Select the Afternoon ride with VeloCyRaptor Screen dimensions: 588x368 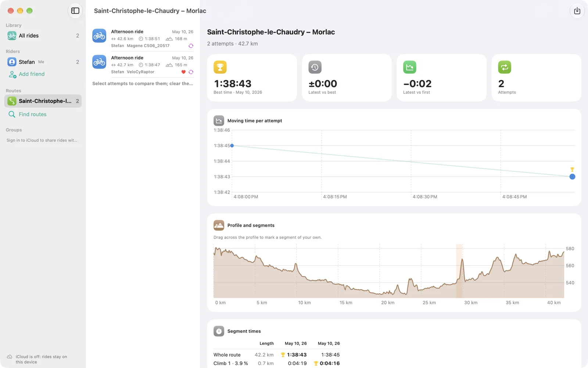143,64
